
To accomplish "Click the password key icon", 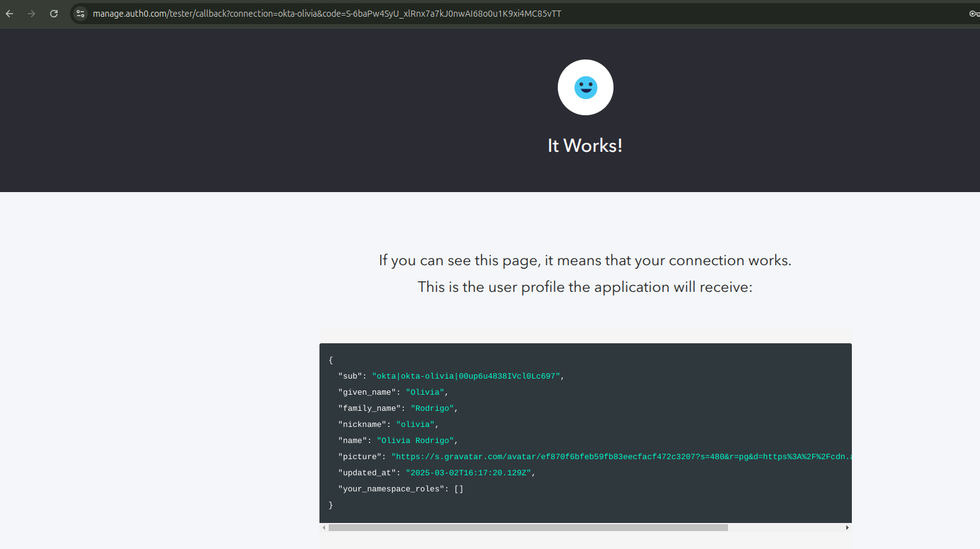I will click(x=974, y=14).
